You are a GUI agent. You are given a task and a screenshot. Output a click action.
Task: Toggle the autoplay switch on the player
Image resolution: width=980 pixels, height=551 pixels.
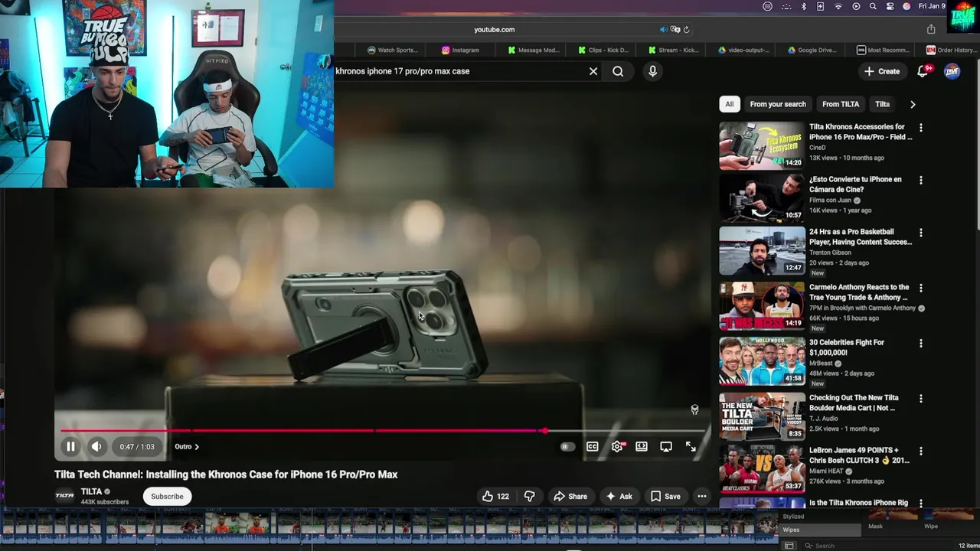tap(567, 447)
